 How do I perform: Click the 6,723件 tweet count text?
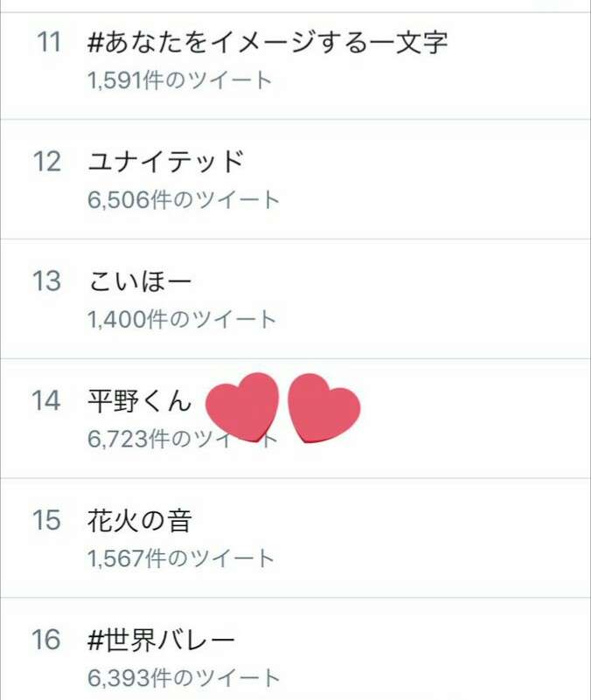pos(128,439)
